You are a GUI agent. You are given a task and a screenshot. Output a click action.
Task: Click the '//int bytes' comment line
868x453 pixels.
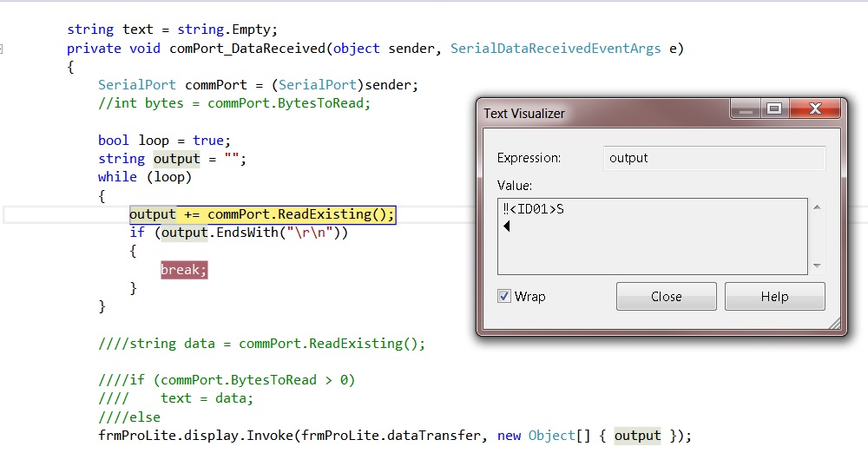point(234,103)
